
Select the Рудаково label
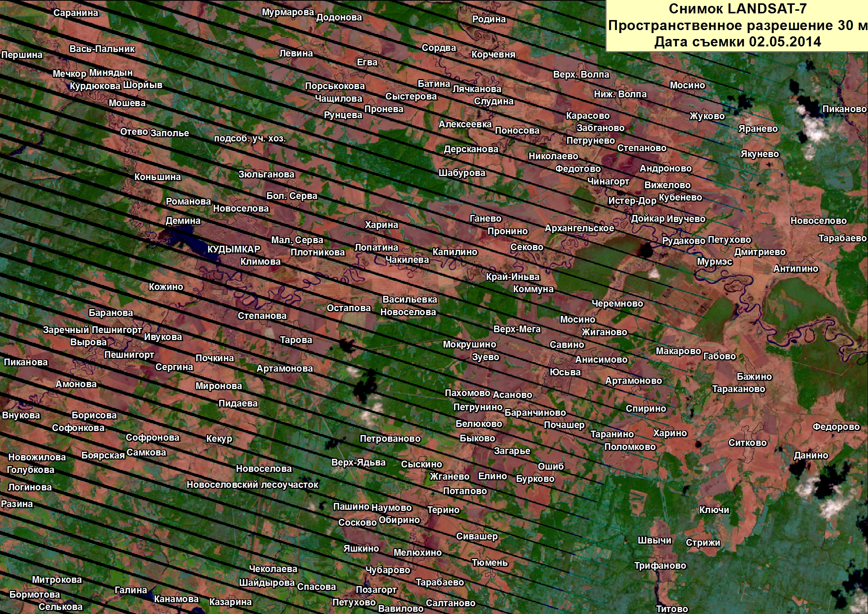click(x=684, y=241)
